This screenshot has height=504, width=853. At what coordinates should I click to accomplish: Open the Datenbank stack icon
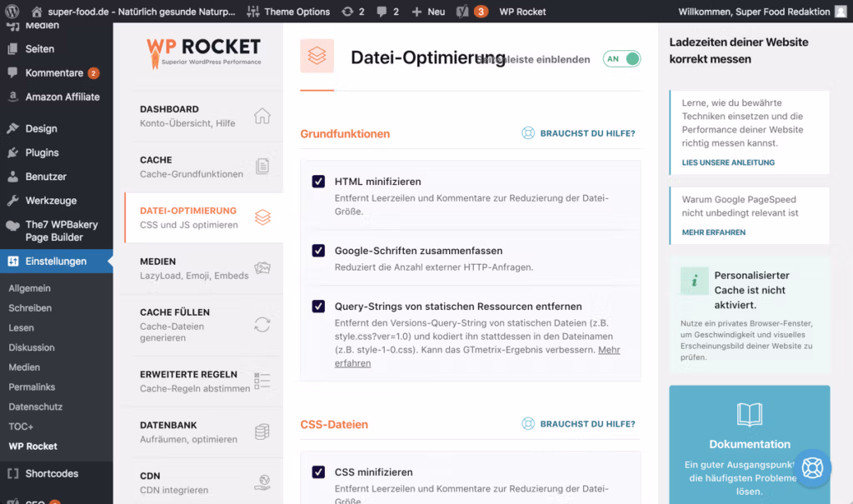(x=262, y=432)
